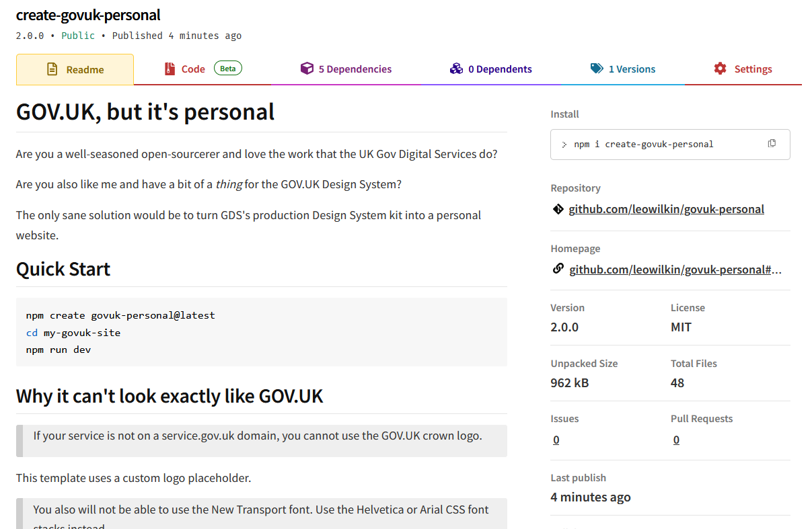
Task: Click the "Quick Start" heading
Action: (x=63, y=269)
